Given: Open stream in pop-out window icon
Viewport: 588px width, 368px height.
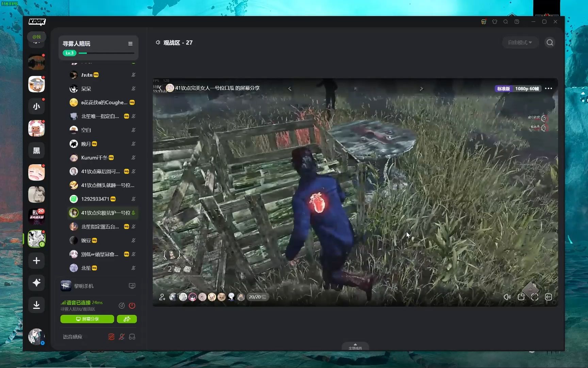Looking at the screenshot, I should pyautogui.click(x=521, y=297).
